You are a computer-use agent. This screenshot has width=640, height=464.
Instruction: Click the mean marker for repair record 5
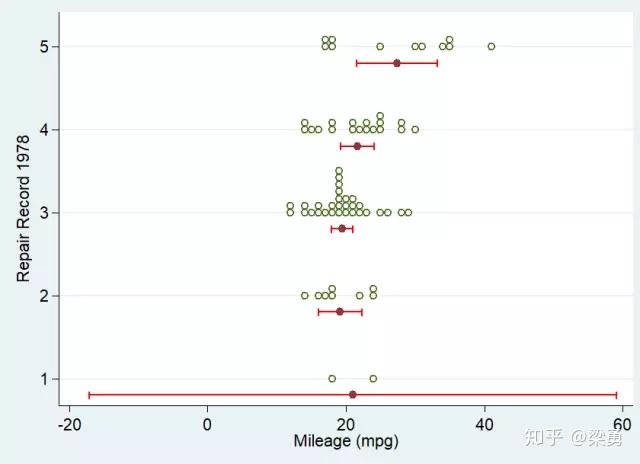point(397,63)
